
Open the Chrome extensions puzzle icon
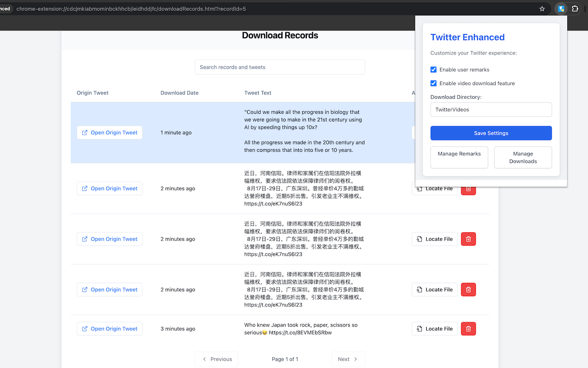pyautogui.click(x=575, y=8)
